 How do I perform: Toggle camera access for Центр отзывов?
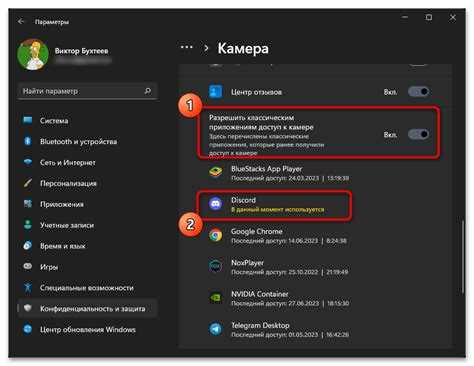(x=418, y=91)
